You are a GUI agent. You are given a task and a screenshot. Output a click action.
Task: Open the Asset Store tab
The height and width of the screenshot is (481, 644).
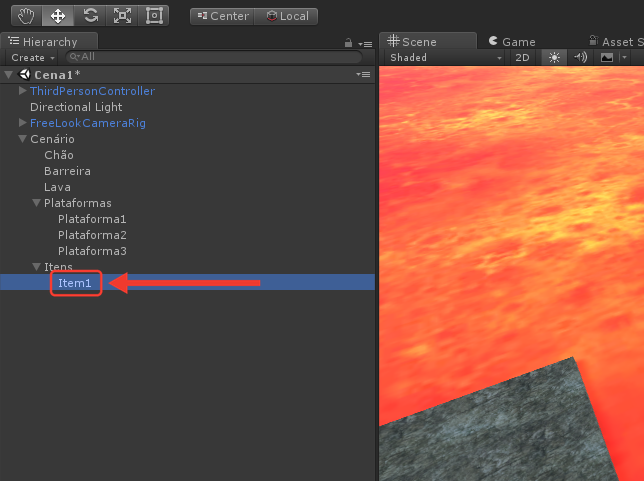pyautogui.click(x=616, y=42)
